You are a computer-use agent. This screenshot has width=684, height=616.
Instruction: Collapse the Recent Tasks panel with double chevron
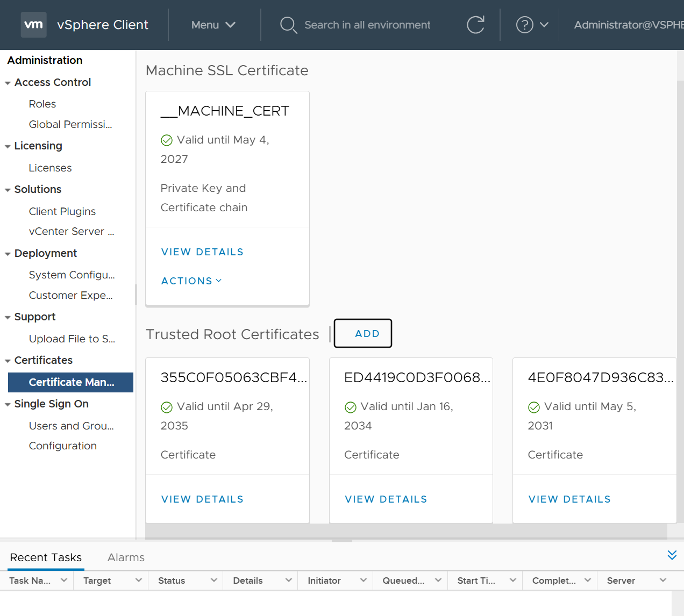pos(672,555)
